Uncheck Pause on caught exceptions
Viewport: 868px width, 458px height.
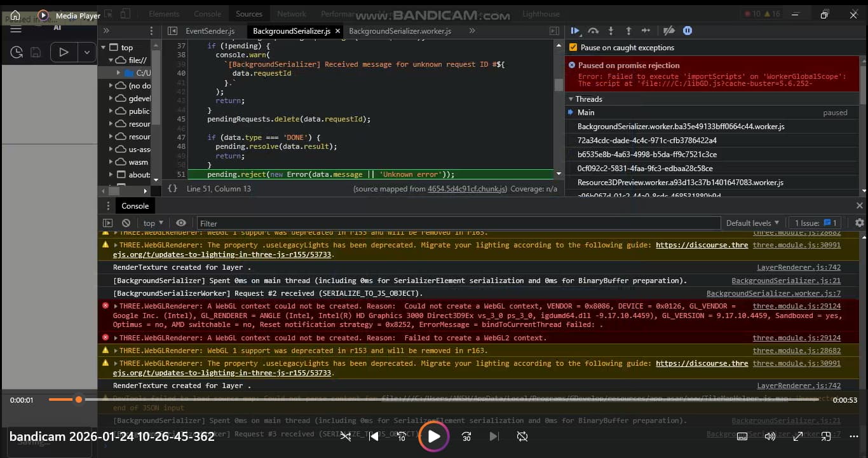[573, 48]
